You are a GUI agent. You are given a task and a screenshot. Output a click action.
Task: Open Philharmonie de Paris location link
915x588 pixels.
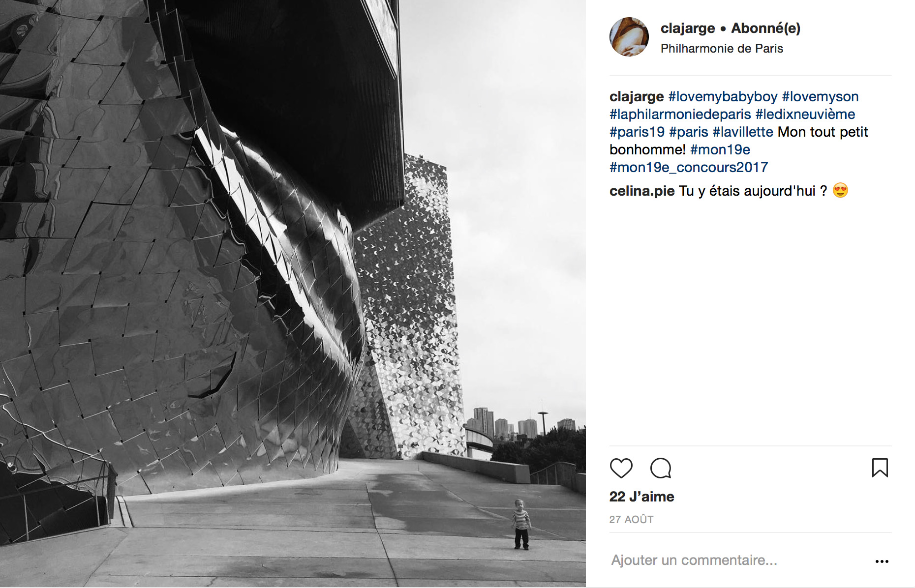722,49
